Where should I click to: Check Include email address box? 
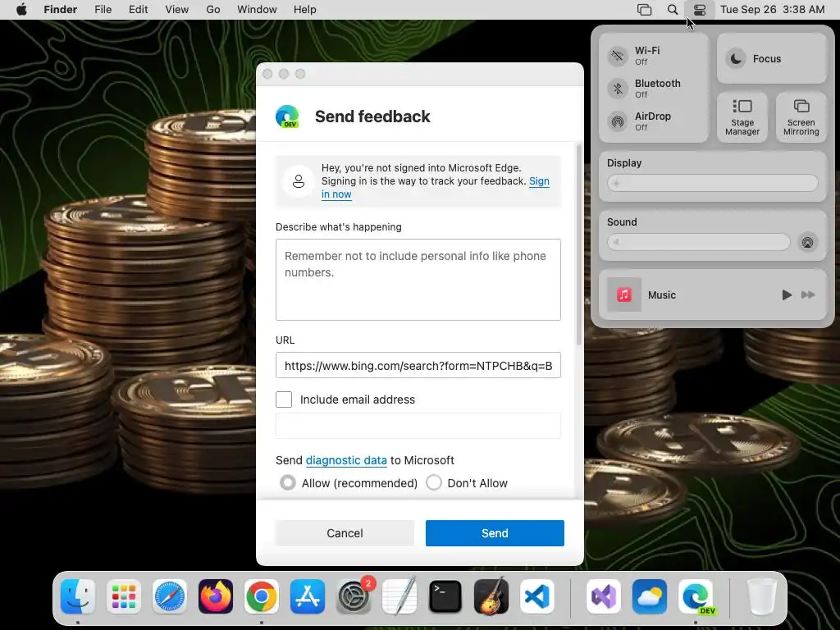coord(283,399)
